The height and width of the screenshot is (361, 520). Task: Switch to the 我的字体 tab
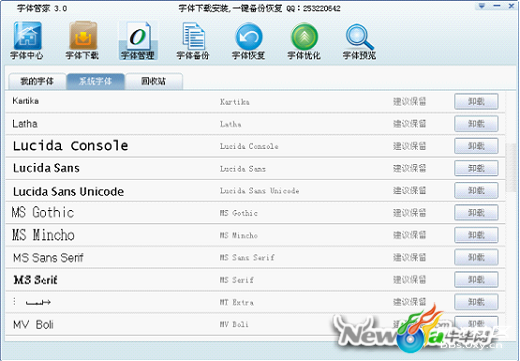[x=37, y=81]
